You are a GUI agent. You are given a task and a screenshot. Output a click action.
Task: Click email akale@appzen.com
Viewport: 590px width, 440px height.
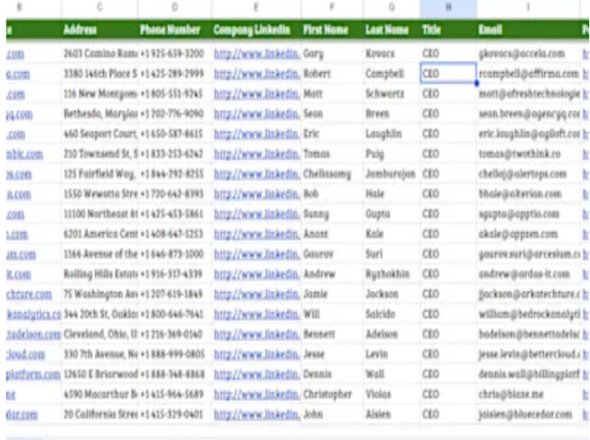[518, 234]
